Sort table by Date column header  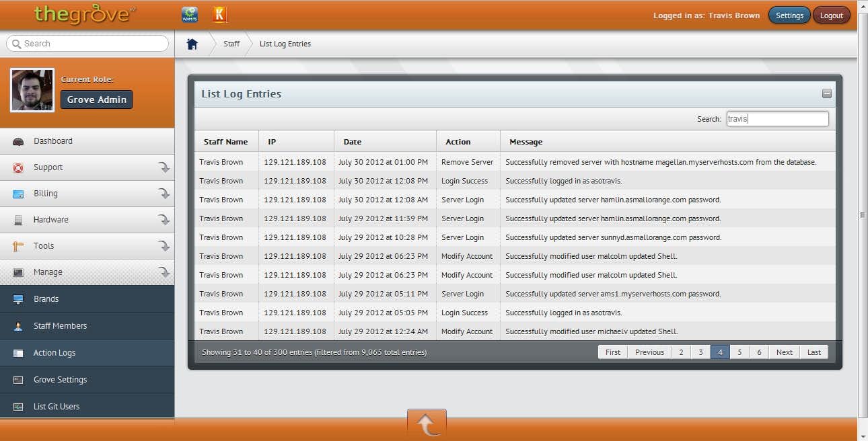[x=353, y=142]
